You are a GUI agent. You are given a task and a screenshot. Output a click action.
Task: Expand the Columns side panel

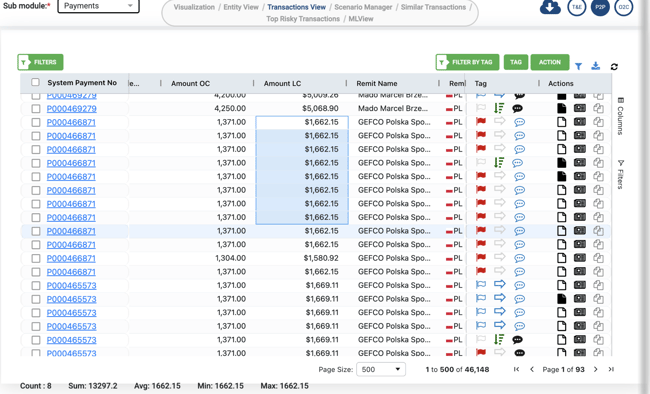click(x=620, y=116)
